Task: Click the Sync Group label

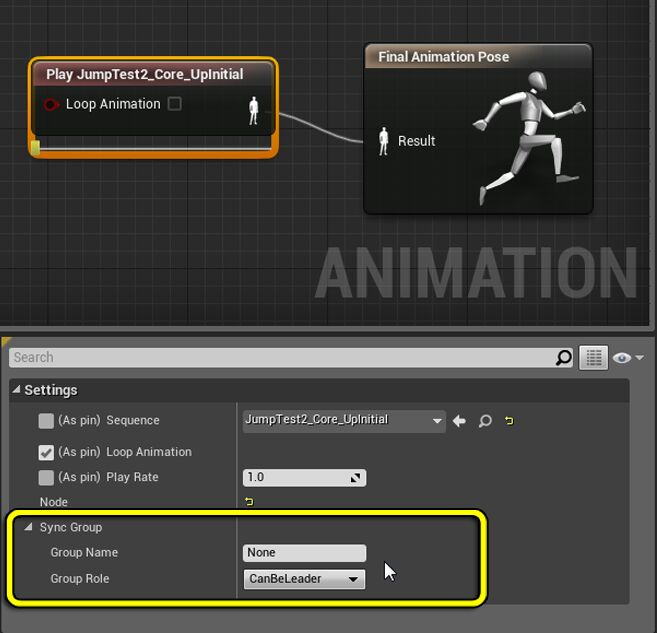Action: pos(71,527)
